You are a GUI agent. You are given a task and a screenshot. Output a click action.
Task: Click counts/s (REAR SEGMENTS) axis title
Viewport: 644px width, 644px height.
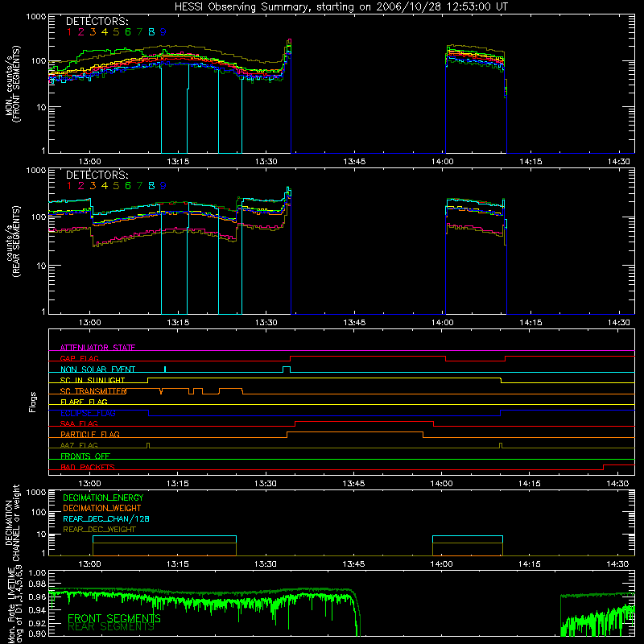pyautogui.click(x=13, y=242)
